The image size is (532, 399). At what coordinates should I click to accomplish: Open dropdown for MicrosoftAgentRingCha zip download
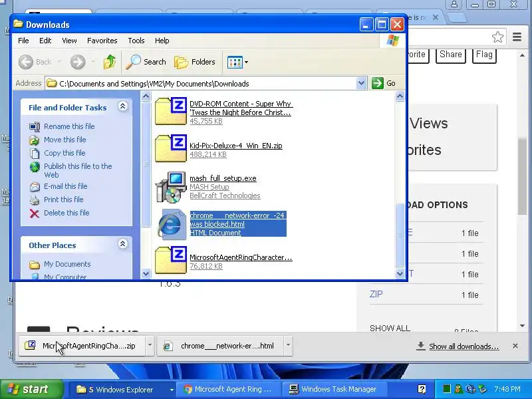(150, 345)
